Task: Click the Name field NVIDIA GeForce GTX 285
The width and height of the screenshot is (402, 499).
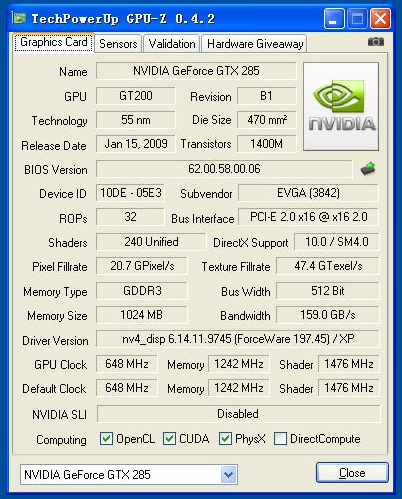Action: pyautogui.click(x=196, y=71)
